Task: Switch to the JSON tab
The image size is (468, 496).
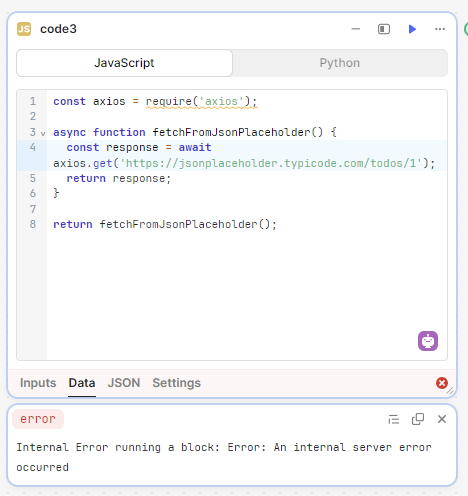Action: click(124, 383)
